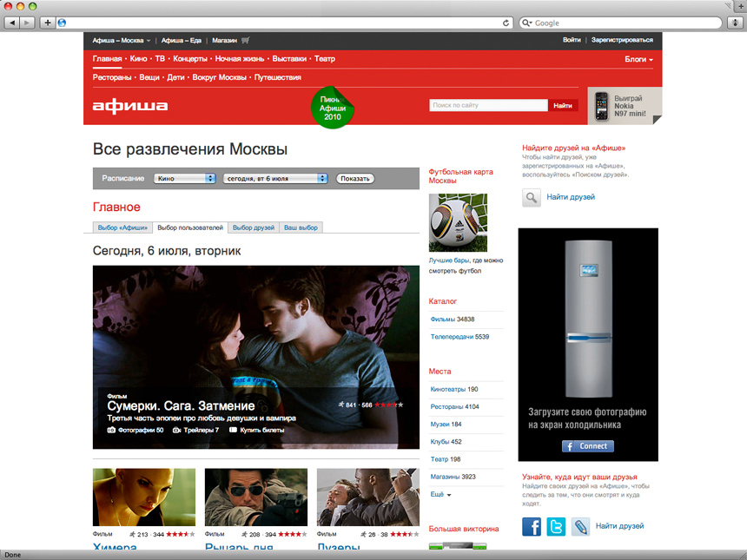Open the football ball thumbnail image
Image resolution: width=747 pixels, height=560 pixels.
click(x=458, y=222)
